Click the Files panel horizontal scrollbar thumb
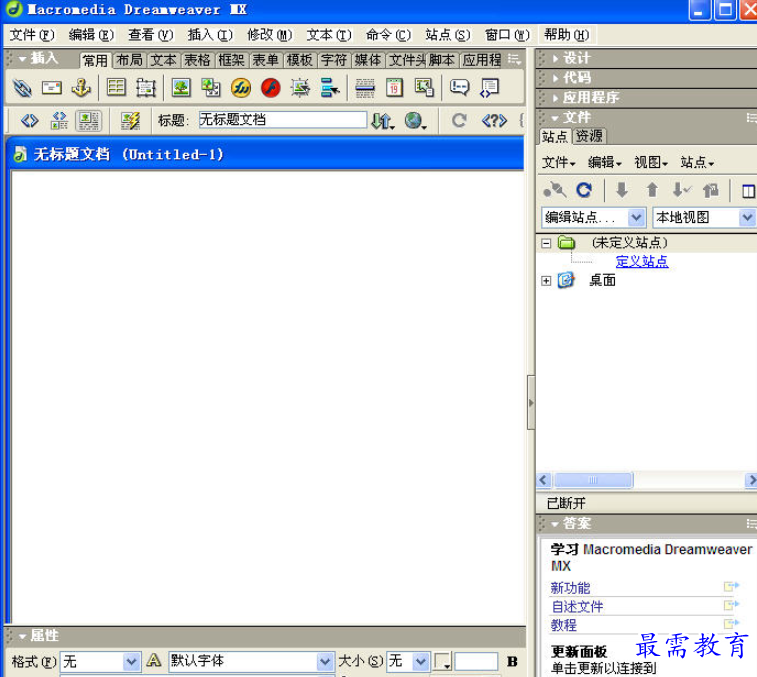Image resolution: width=757 pixels, height=677 pixels. (x=593, y=480)
